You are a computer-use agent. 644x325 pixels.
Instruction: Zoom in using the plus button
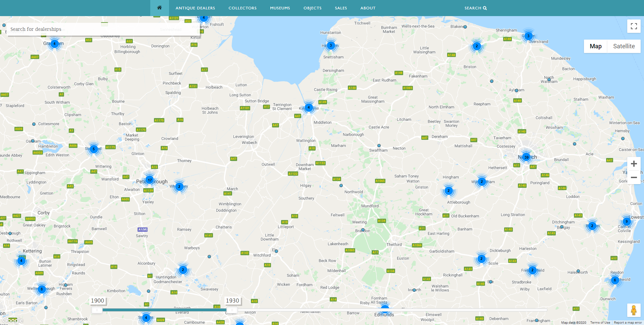coord(634,164)
